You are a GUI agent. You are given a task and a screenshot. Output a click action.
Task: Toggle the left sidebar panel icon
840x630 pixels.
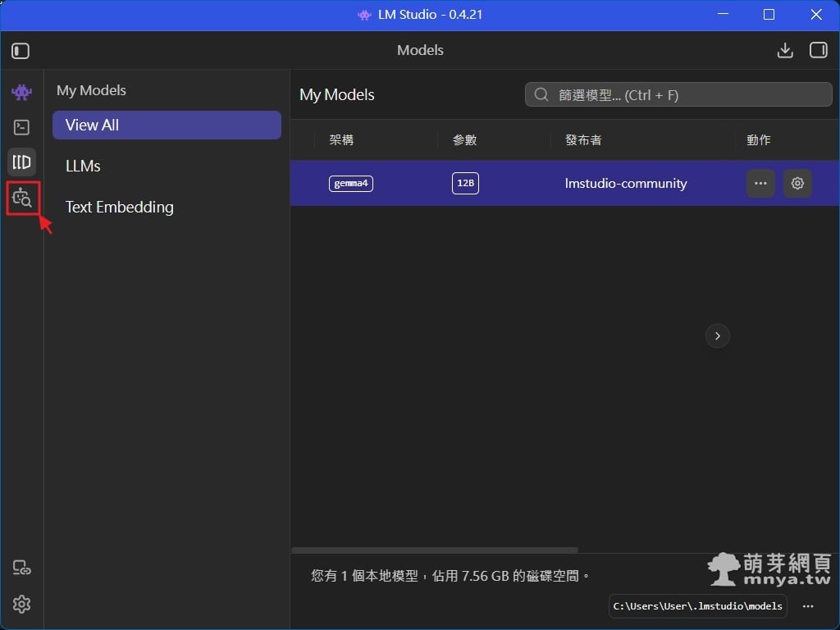21,51
